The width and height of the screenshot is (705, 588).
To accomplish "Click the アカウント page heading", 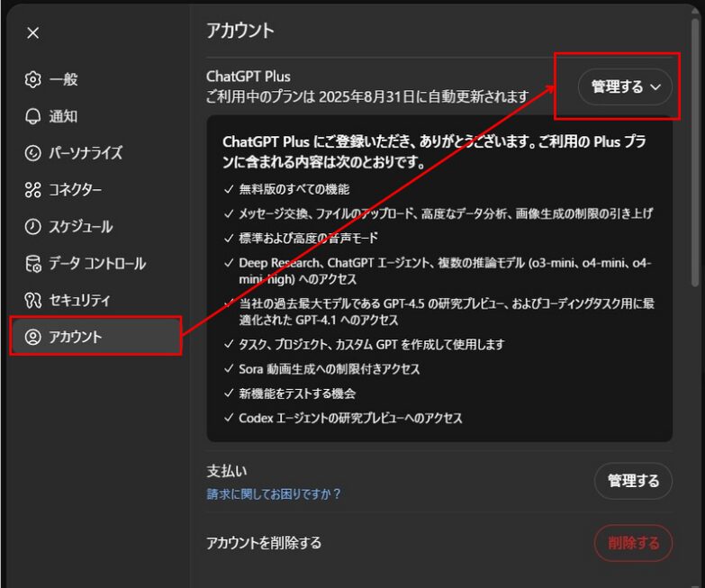I will click(240, 31).
